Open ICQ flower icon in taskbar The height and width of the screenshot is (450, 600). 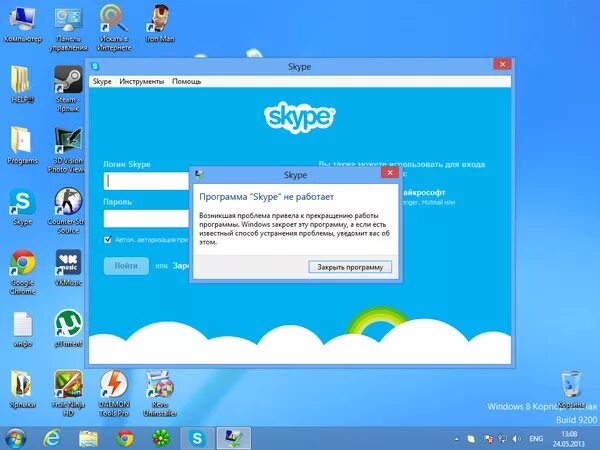(161, 439)
